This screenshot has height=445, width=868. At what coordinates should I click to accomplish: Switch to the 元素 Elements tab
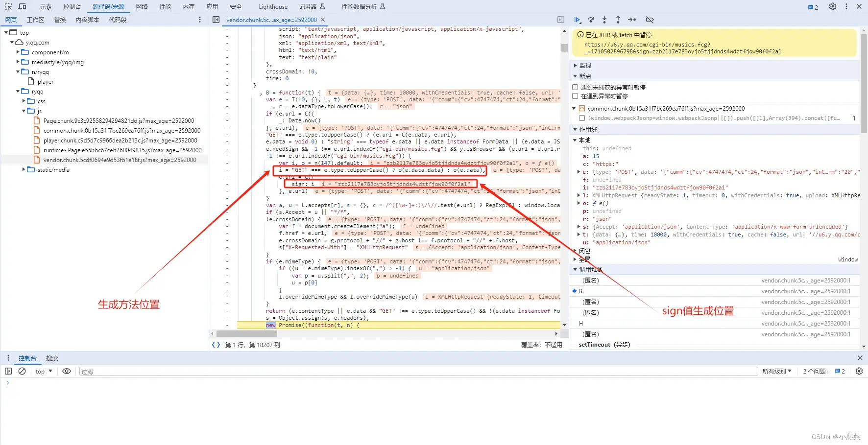point(46,6)
